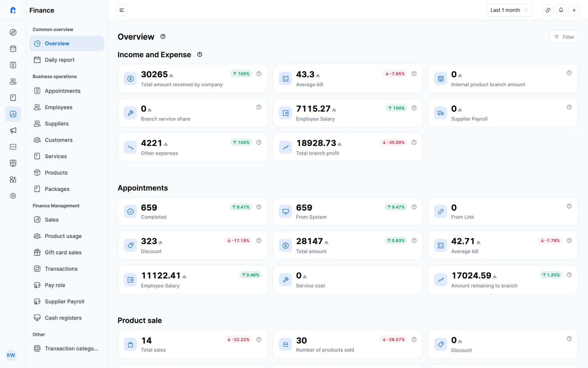Open Customers in the sidebar

tap(67, 140)
